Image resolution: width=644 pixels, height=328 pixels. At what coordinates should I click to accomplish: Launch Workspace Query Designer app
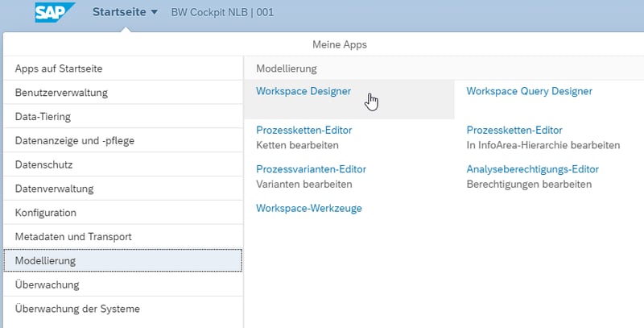[529, 91]
